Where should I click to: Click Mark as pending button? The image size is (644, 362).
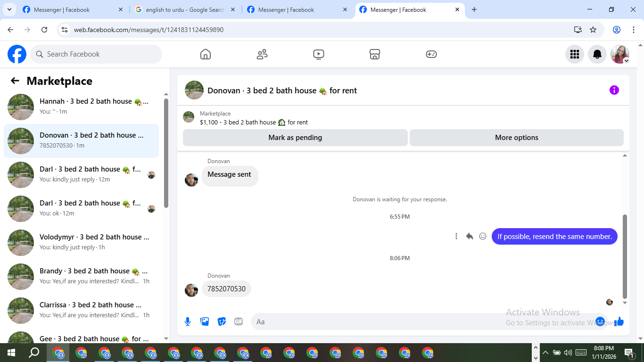295,138
